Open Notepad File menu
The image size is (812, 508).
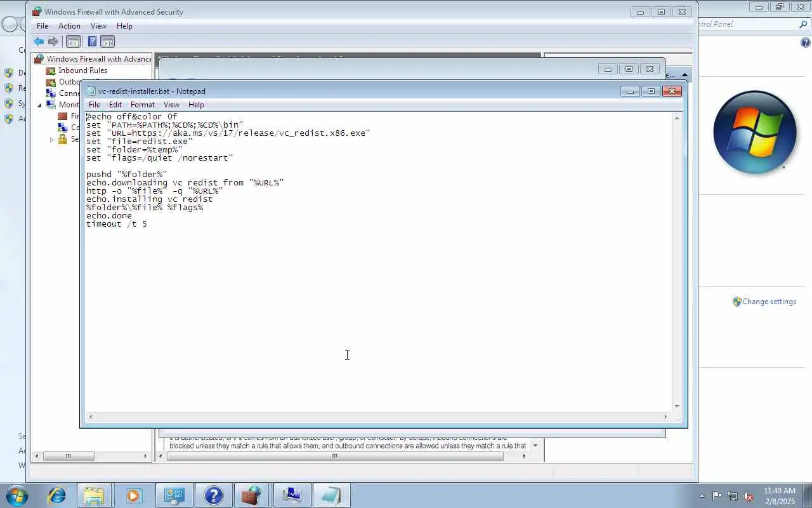click(x=95, y=105)
